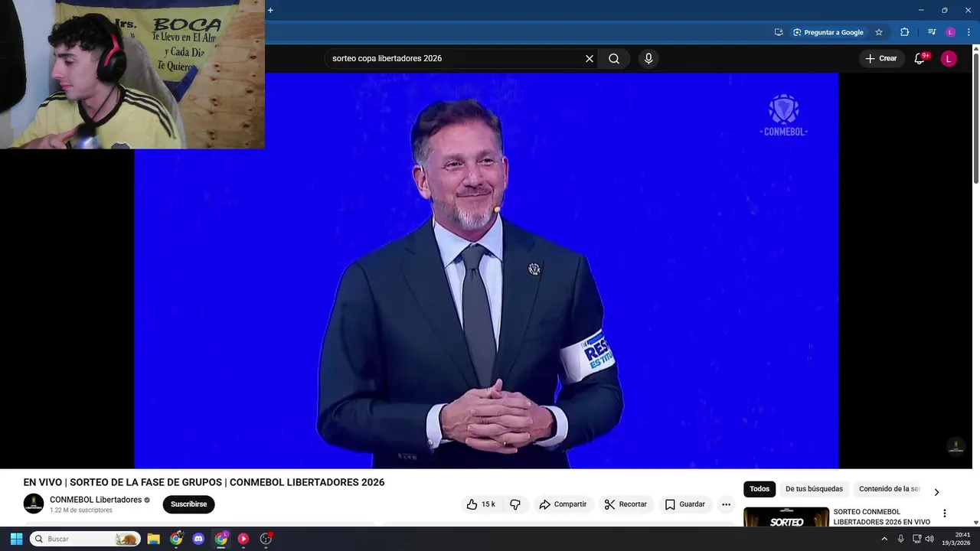The image size is (980, 551).
Task: Select Contenido de la serie chip
Action: tap(890, 489)
